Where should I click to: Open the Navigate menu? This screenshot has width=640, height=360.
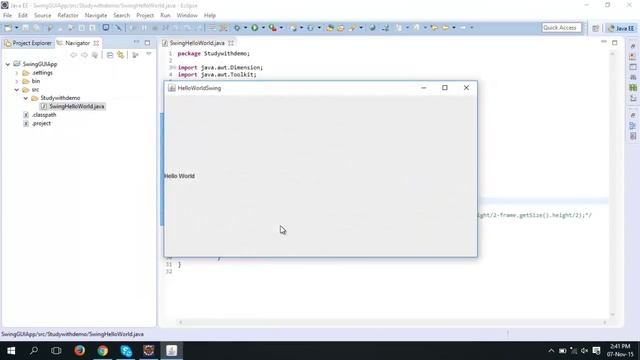[96, 16]
